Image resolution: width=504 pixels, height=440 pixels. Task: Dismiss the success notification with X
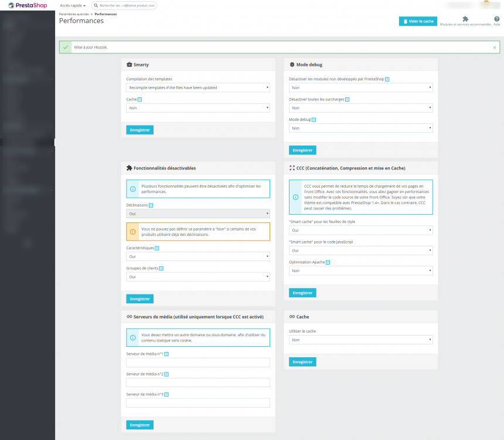pyautogui.click(x=495, y=48)
